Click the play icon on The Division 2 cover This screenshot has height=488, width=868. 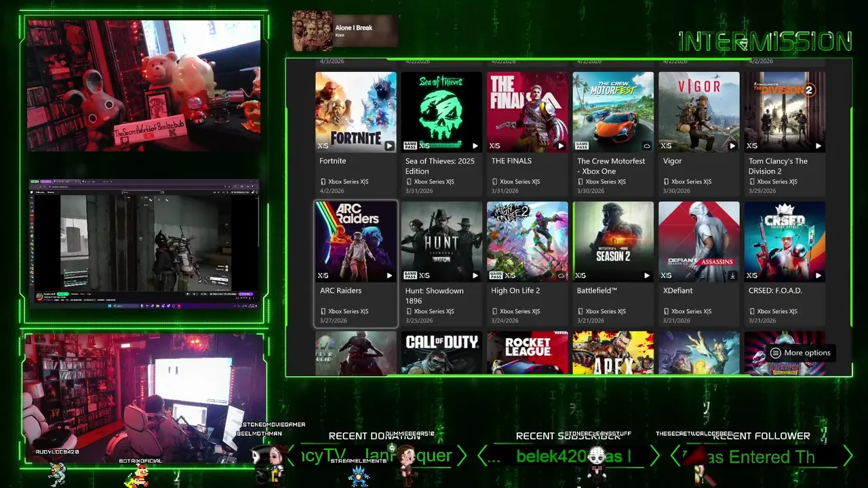click(818, 146)
